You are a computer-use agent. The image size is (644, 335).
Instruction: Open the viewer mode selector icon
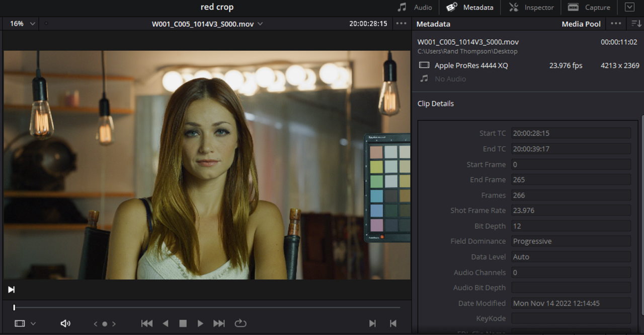click(x=20, y=323)
